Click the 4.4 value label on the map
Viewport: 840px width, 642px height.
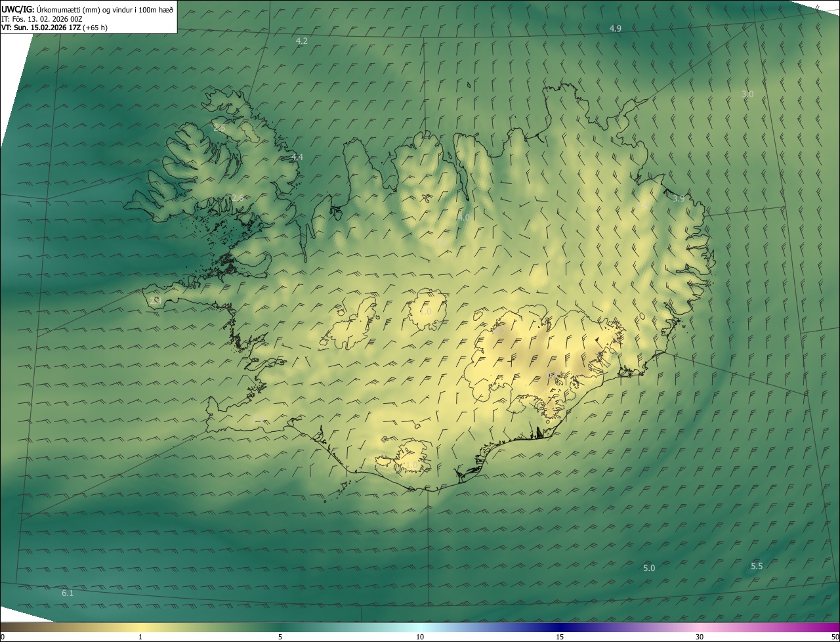click(297, 157)
